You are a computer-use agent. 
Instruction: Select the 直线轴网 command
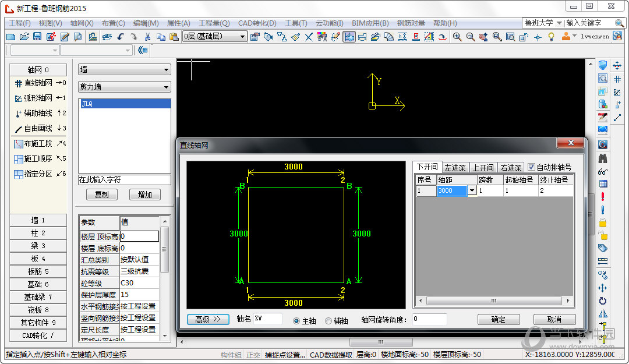click(x=40, y=83)
